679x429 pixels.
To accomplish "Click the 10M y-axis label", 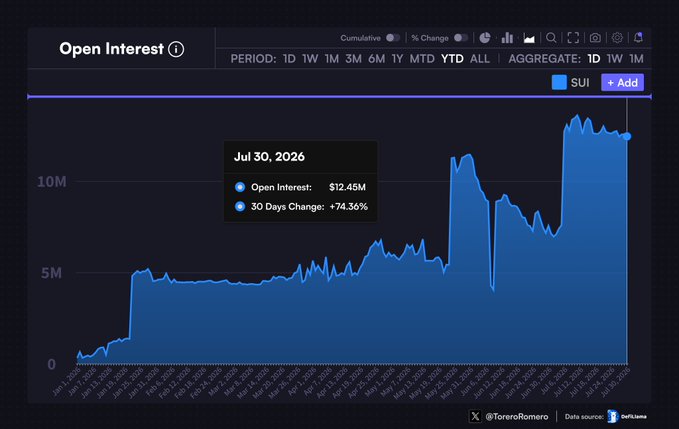I will coord(52,181).
